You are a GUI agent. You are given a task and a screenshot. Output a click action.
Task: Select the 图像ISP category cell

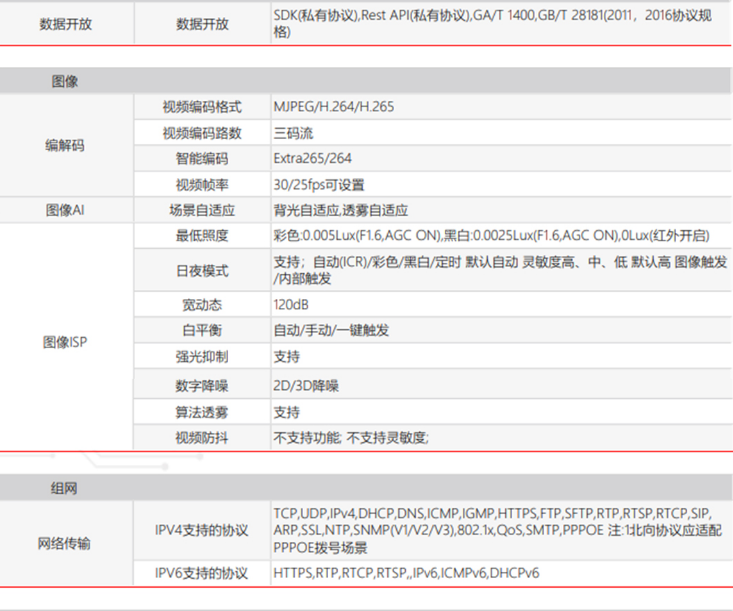pos(65,342)
